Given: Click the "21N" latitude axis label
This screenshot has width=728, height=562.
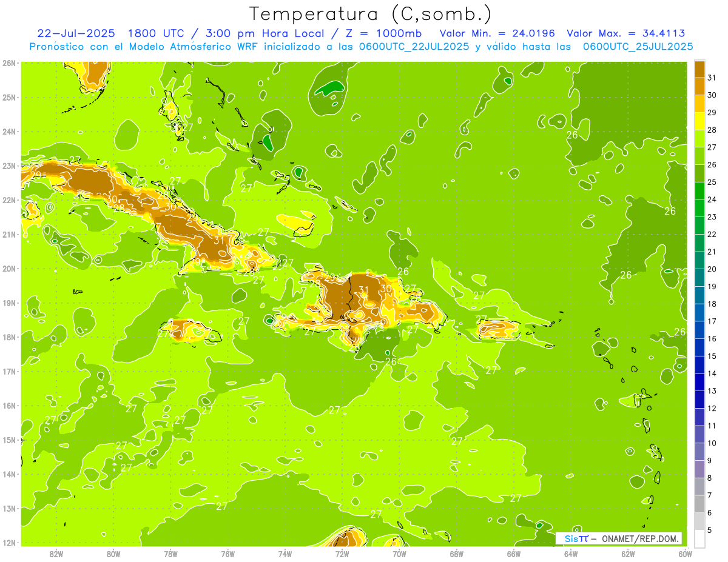Looking at the screenshot, I should click(8, 234).
